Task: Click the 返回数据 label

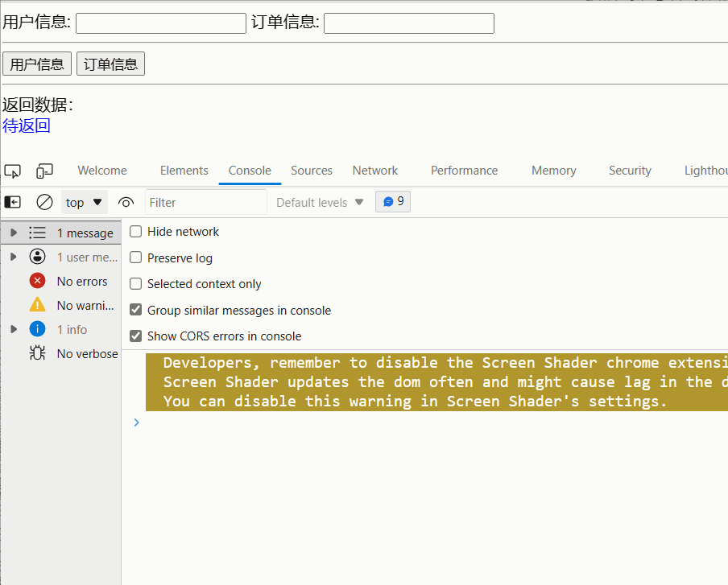Action: pyautogui.click(x=38, y=105)
